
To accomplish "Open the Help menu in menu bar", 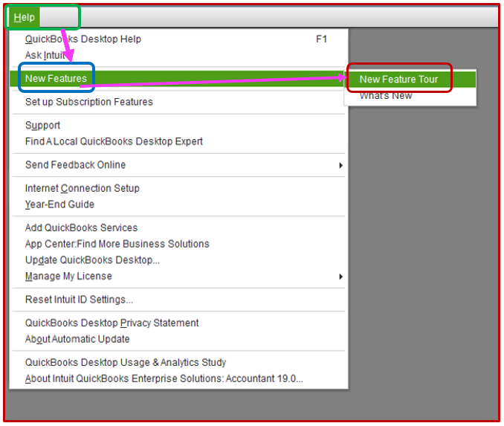I will (24, 17).
